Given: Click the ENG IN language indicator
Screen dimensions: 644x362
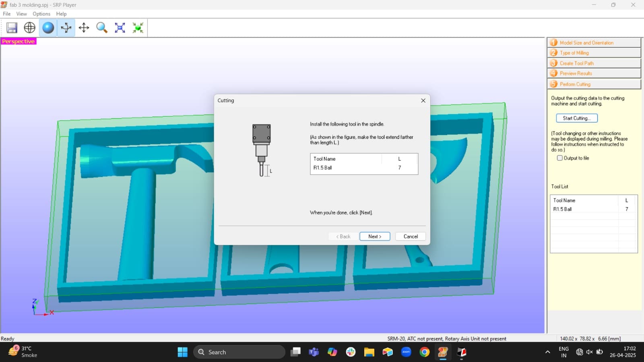Looking at the screenshot, I should pos(564,352).
